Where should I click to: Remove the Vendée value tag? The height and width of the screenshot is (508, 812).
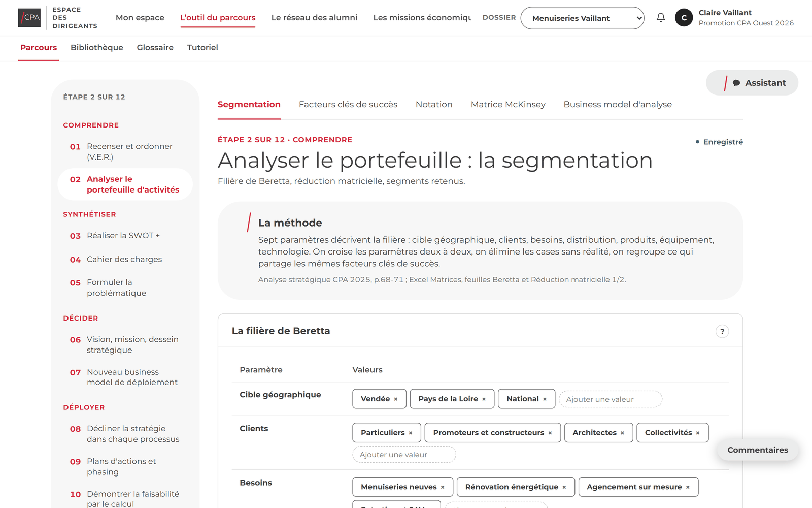(x=396, y=399)
